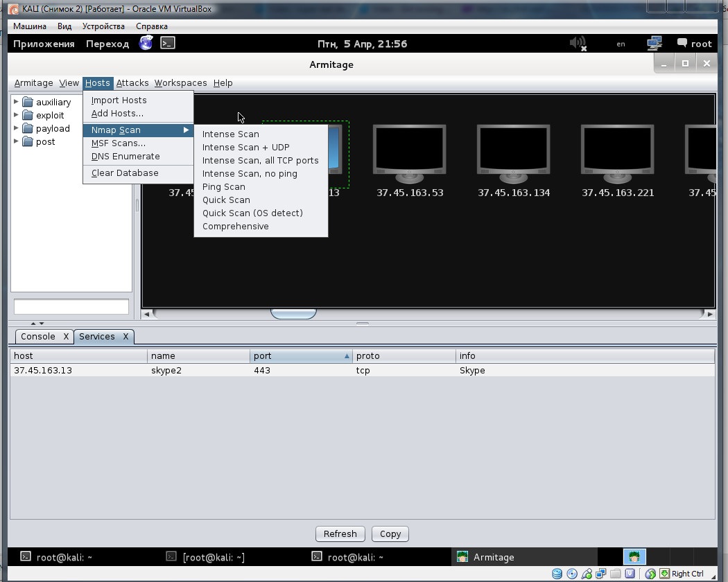Click VirtualBox hard disk status icon
728x582 pixels.
click(557, 574)
